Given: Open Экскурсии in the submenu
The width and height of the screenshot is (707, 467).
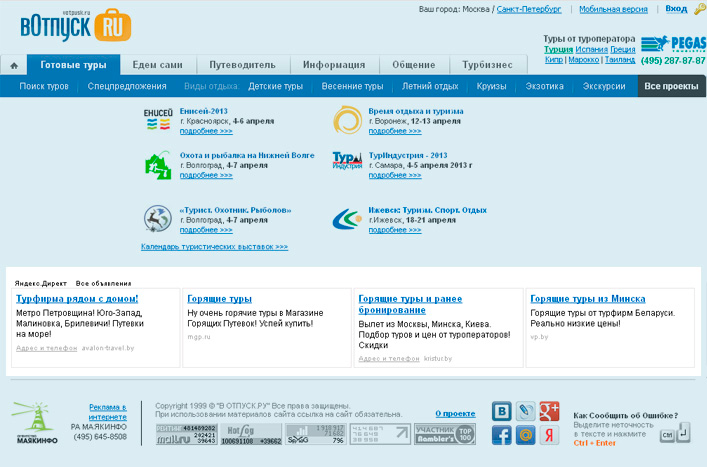Looking at the screenshot, I should click(x=604, y=86).
